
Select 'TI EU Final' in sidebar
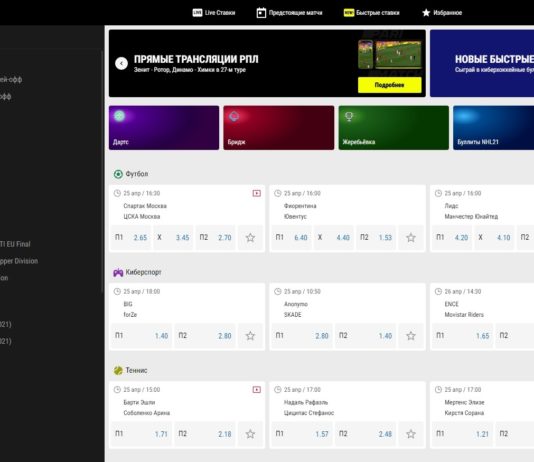(15, 244)
